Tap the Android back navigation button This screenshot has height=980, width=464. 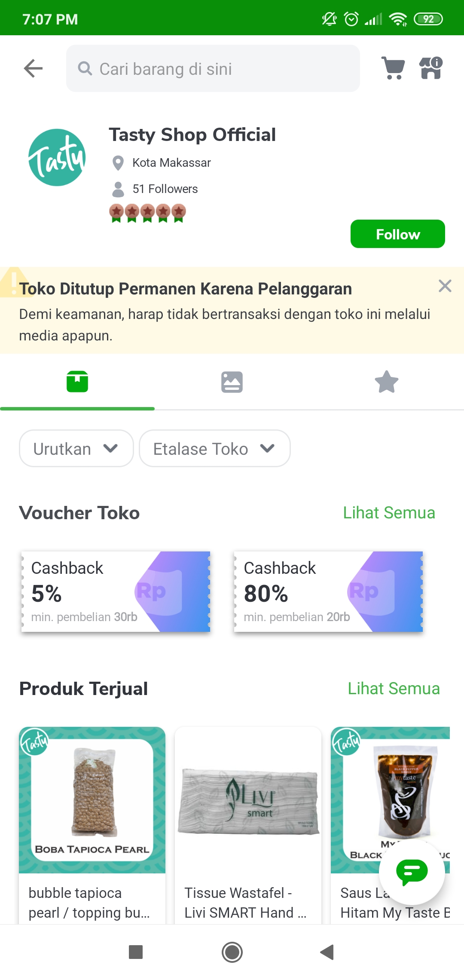327,952
